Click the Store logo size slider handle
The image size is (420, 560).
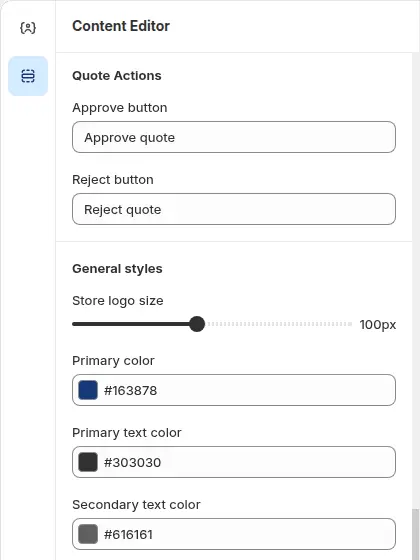(x=197, y=324)
